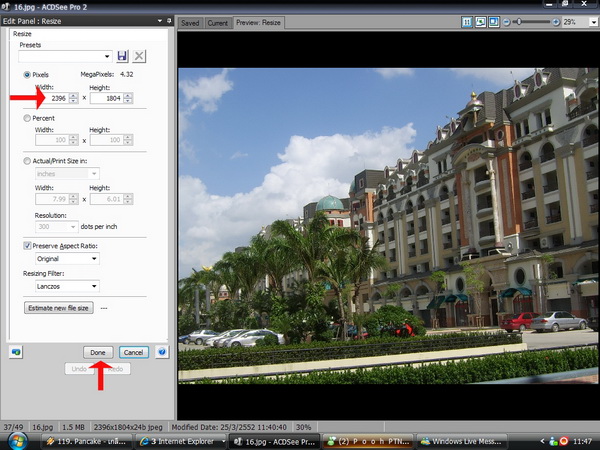Expand the Resizing Filter Lanczos dropdown

pos(67,287)
